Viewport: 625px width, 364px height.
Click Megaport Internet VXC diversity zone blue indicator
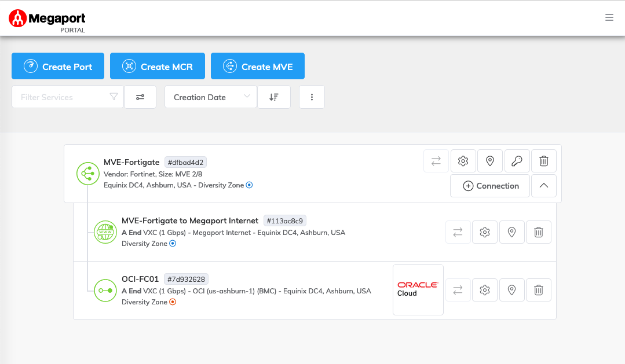173,243
